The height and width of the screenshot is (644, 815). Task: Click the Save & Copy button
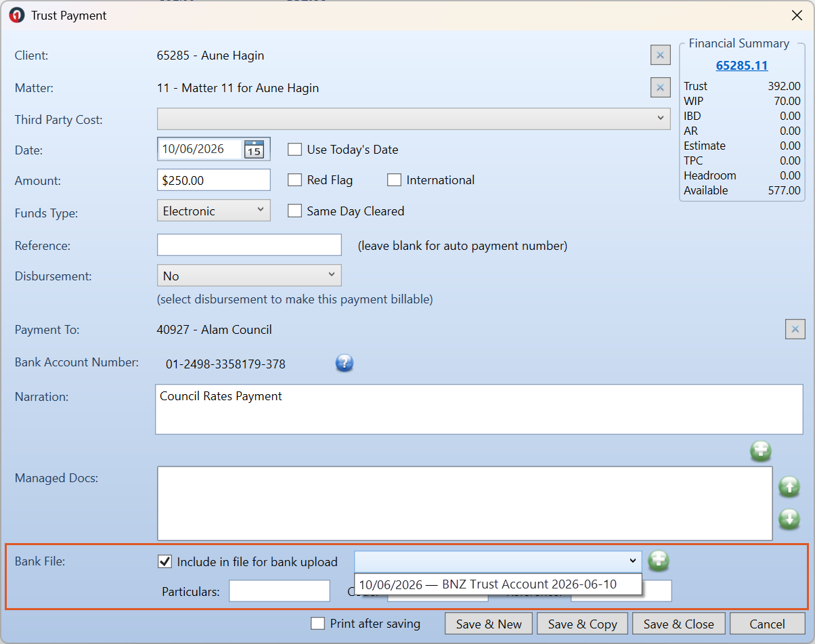pos(583,624)
